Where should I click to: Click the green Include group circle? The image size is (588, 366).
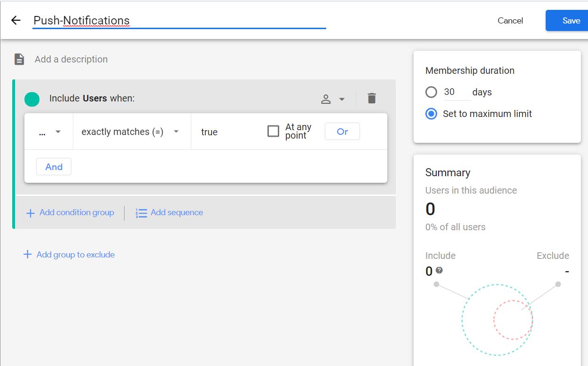coord(32,99)
